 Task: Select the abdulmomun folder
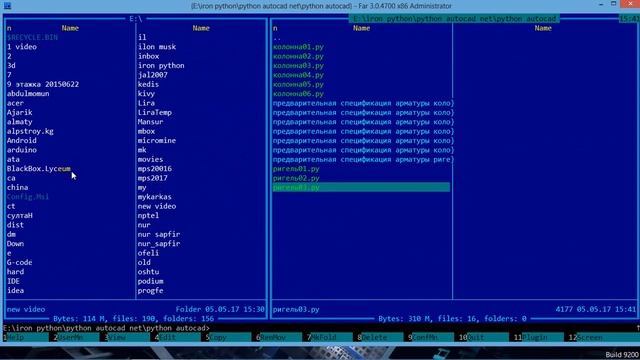pyautogui.click(x=28, y=94)
